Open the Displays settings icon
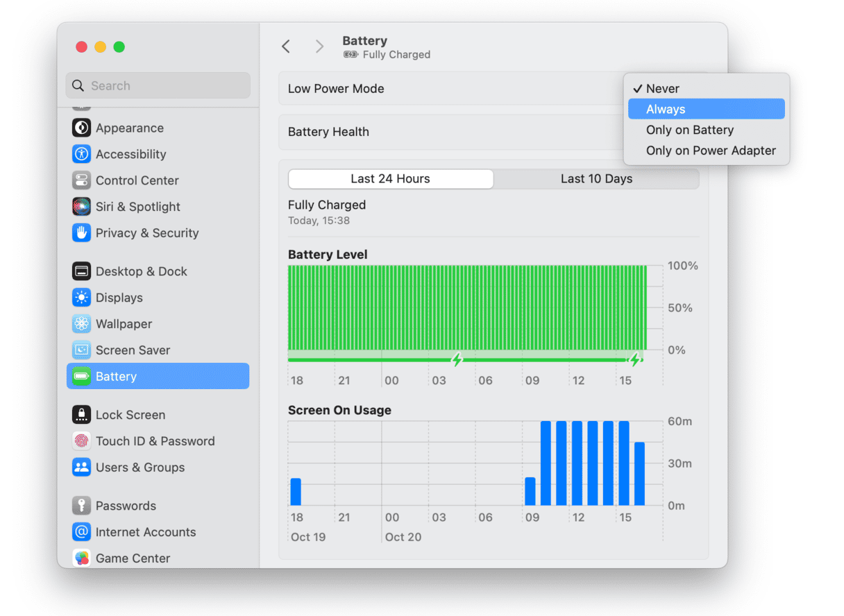The width and height of the screenshot is (844, 616). point(81,298)
